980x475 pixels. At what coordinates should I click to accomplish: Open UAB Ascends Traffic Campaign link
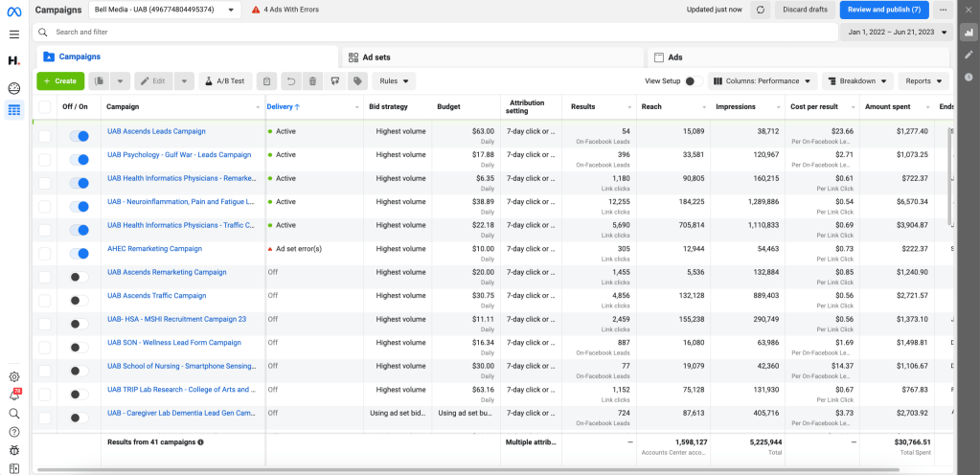156,296
